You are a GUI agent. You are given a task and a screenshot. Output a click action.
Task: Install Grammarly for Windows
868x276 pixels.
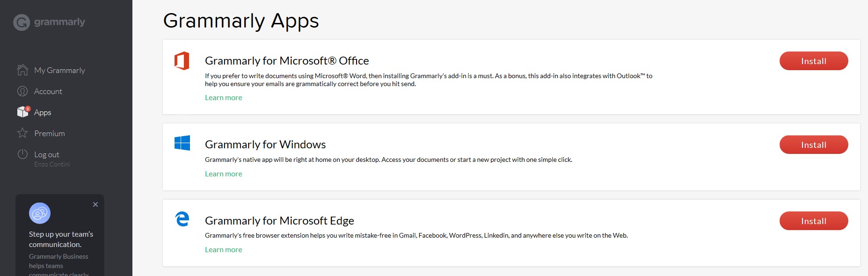pos(813,145)
